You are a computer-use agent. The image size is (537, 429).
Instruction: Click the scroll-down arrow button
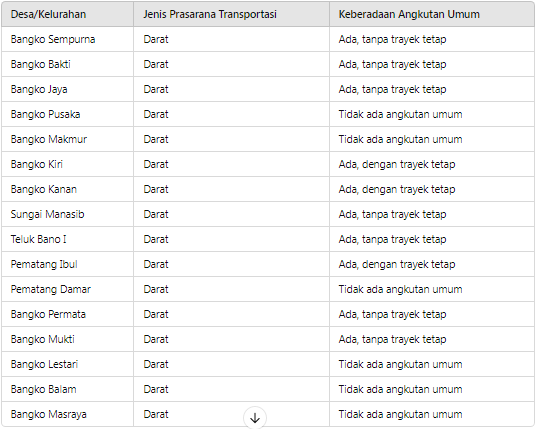255,418
